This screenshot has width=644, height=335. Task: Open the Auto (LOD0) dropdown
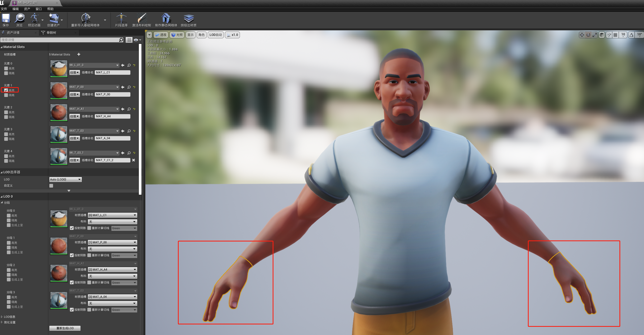coord(65,179)
